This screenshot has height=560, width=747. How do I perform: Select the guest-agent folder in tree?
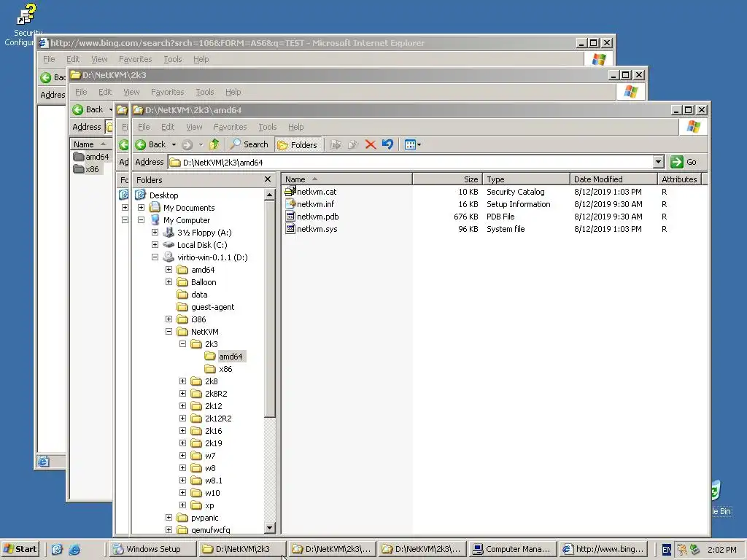coord(212,307)
